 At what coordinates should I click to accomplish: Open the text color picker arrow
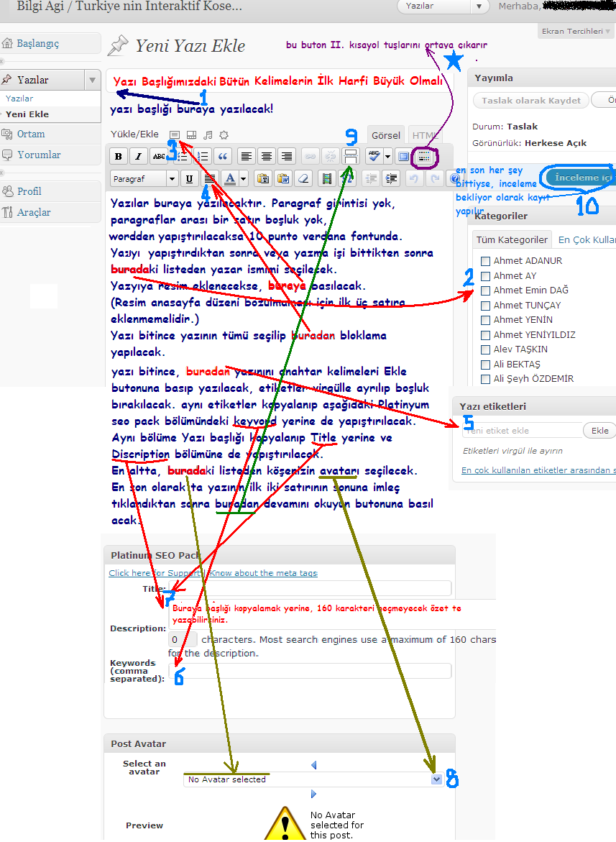tap(244, 178)
